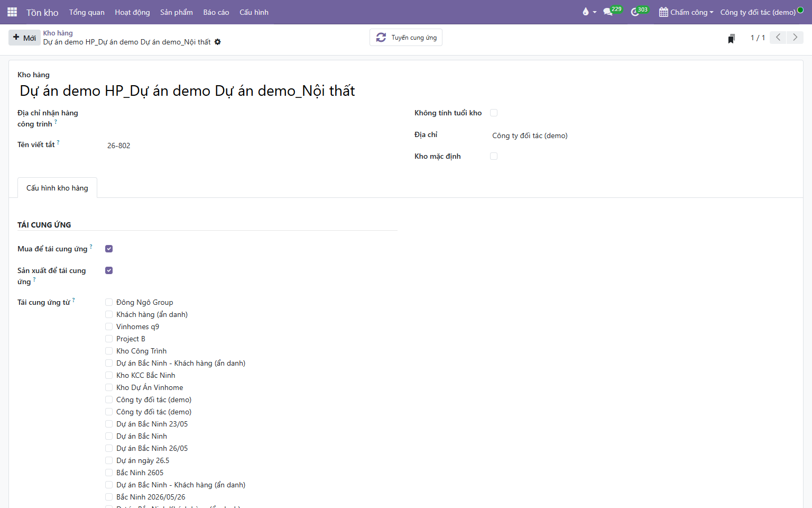Open the Hoạt động menu
Image resolution: width=812 pixels, height=508 pixels.
132,12
